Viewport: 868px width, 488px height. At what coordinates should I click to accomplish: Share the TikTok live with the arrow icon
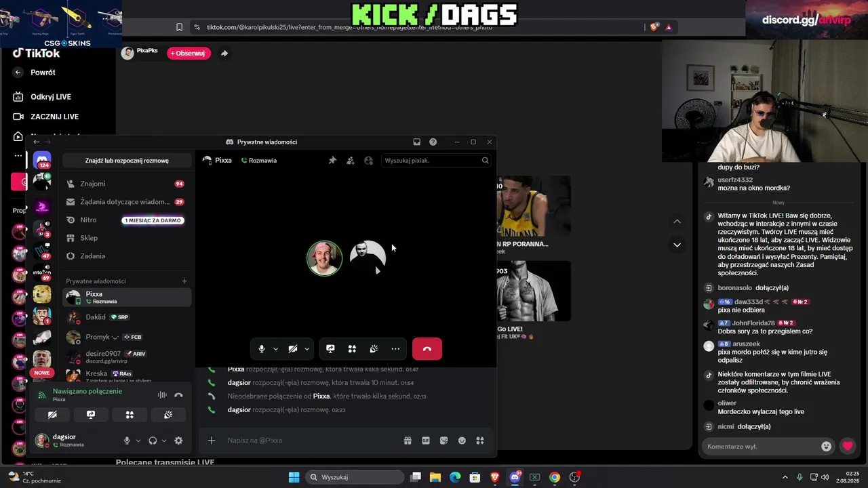(x=224, y=53)
